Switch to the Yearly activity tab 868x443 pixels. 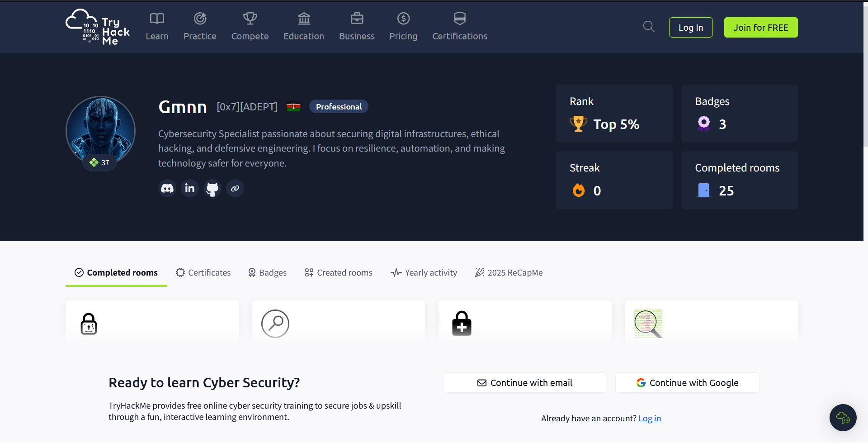click(424, 272)
